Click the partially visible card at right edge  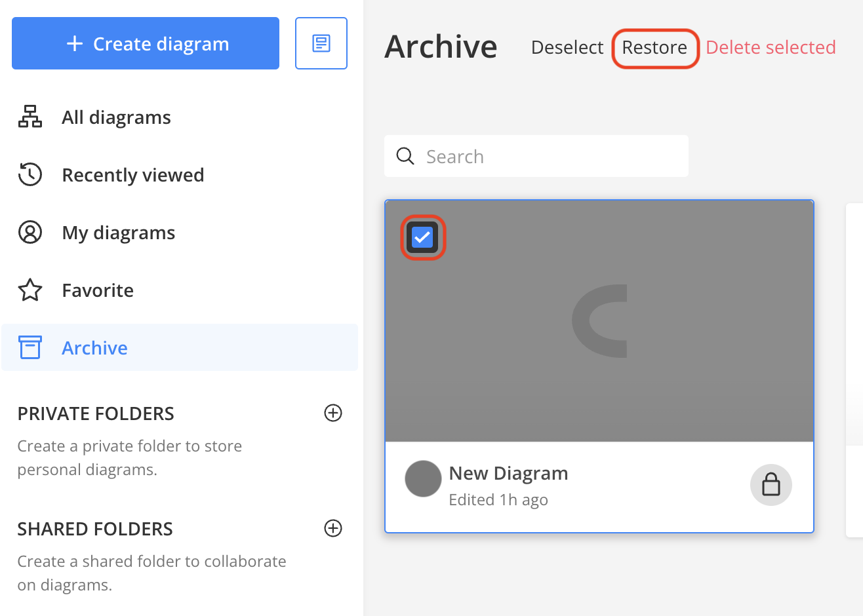pos(854,367)
